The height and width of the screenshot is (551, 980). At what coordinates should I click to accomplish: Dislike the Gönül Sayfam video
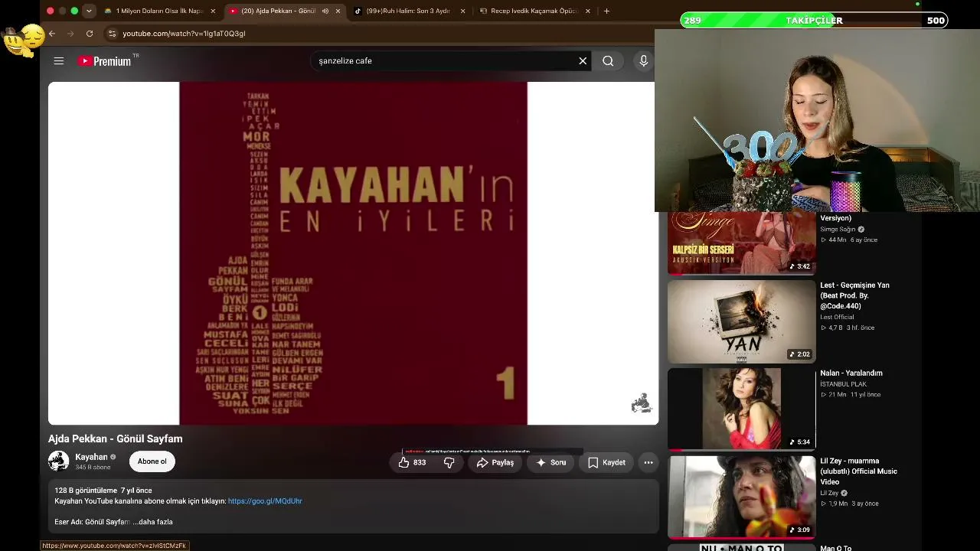coord(449,462)
